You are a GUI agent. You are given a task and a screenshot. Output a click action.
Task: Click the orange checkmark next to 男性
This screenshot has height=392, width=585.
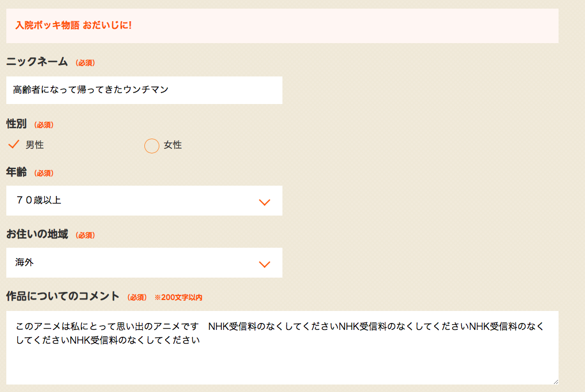pos(14,144)
